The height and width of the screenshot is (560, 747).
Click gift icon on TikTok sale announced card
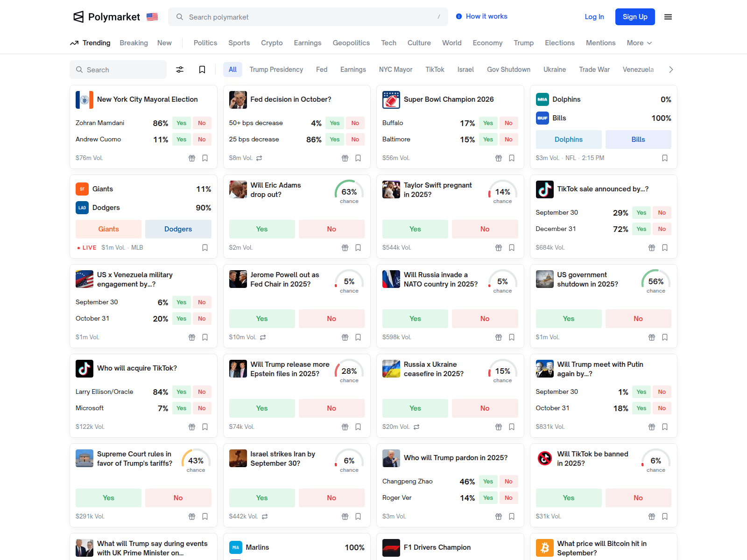point(652,248)
